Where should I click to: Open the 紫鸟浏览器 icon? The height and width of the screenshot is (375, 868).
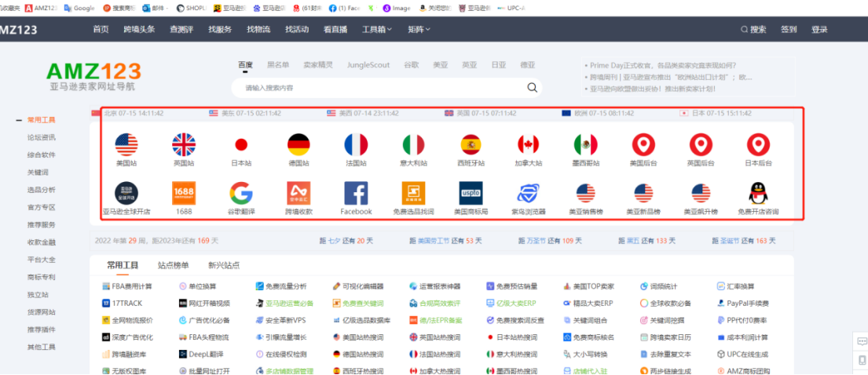click(528, 193)
